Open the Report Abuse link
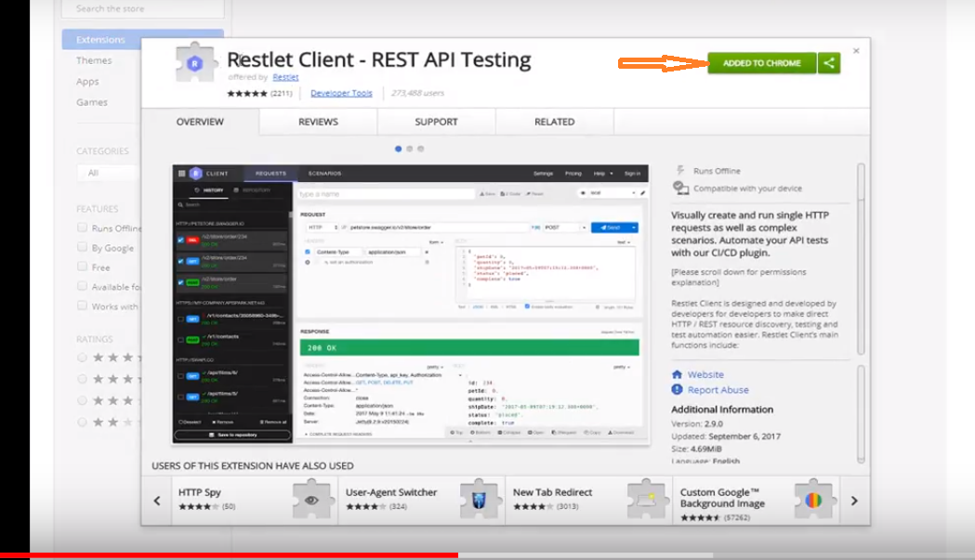 pyautogui.click(x=718, y=390)
